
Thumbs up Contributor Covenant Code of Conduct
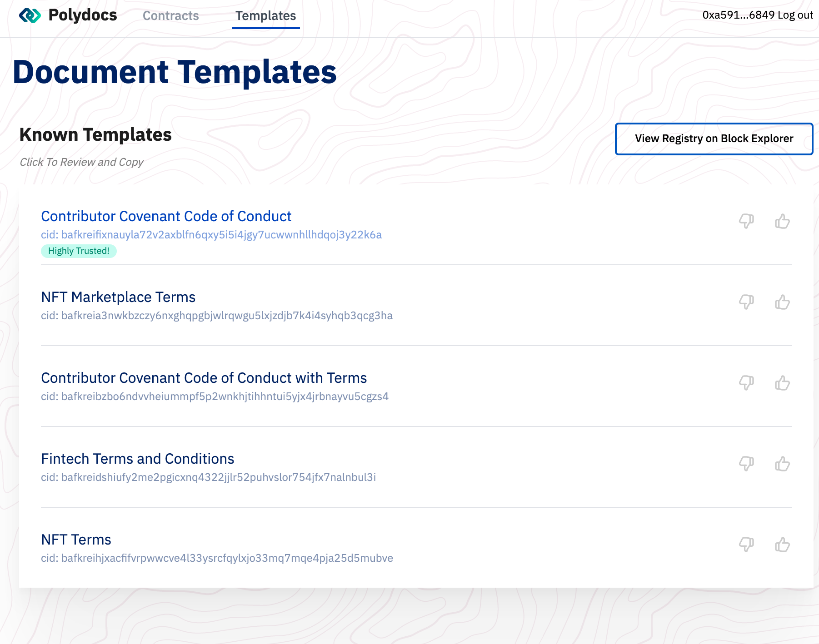pos(782,221)
